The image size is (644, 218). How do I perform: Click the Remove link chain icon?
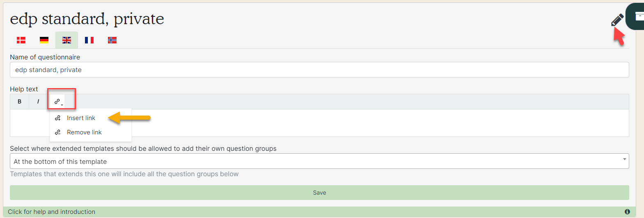(58, 132)
